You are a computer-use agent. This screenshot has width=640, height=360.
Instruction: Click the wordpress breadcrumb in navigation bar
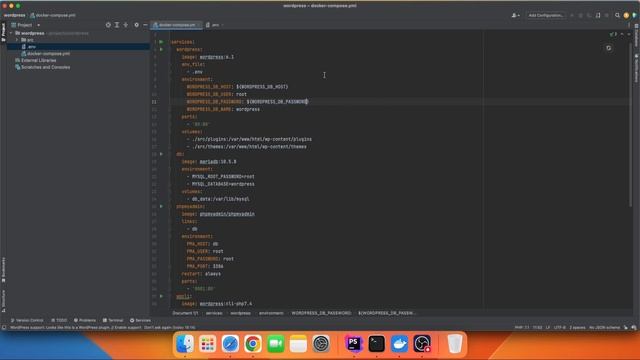[14, 15]
